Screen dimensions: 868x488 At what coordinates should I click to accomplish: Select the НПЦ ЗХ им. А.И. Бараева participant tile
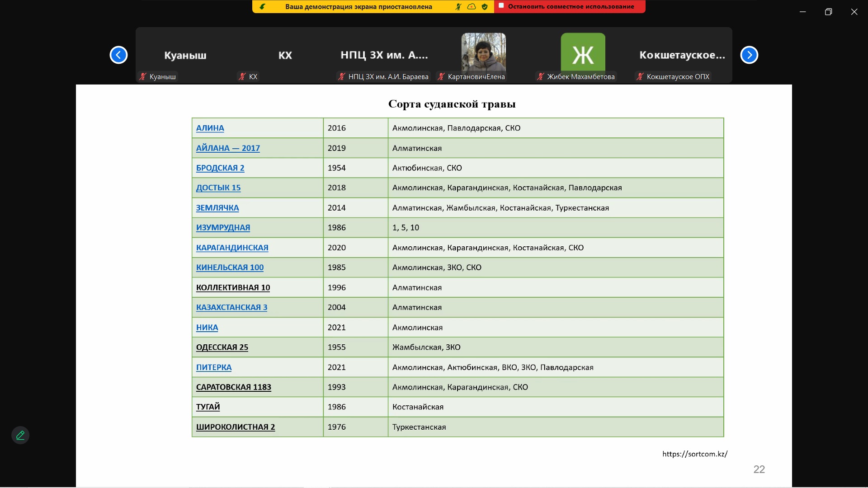pyautogui.click(x=384, y=55)
